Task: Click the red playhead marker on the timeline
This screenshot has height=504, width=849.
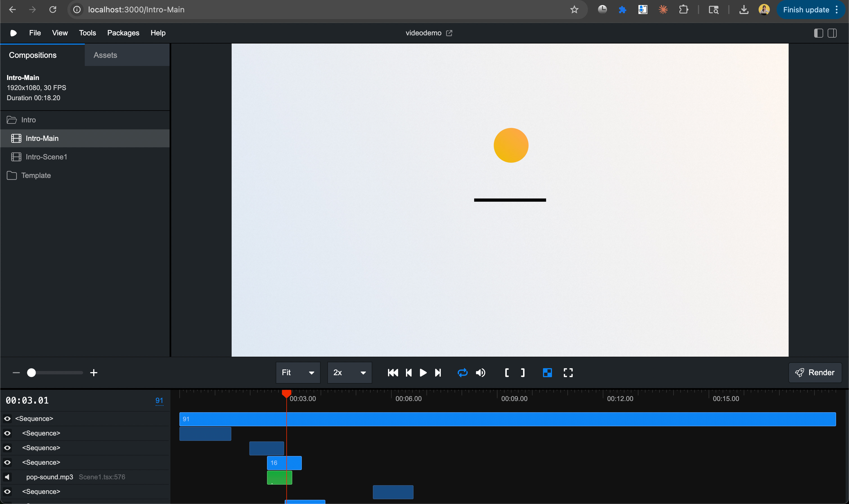Action: point(286,393)
